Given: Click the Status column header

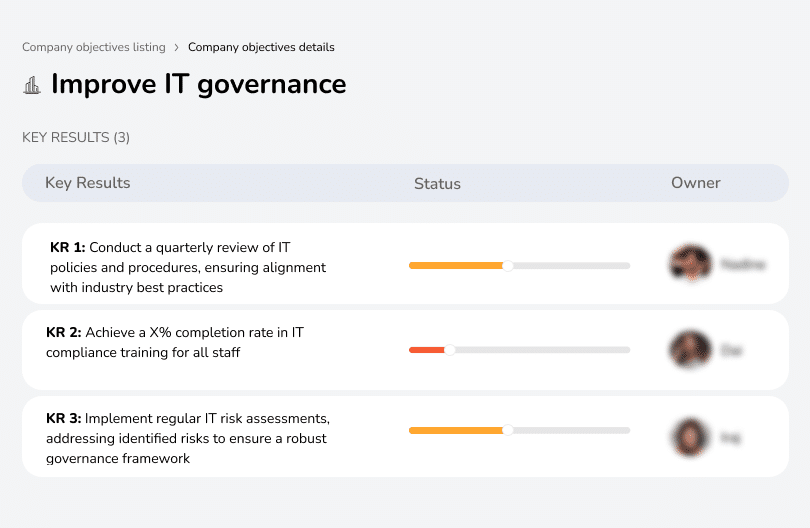Looking at the screenshot, I should tap(437, 183).
